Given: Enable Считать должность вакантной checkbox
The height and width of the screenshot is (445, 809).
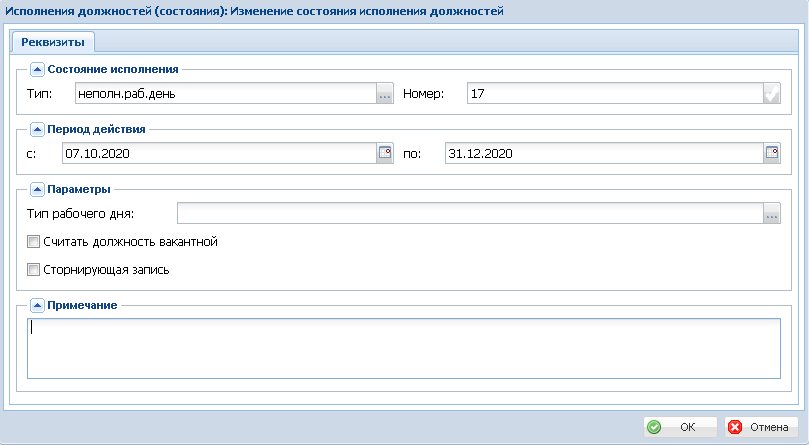Looking at the screenshot, I should point(34,242).
